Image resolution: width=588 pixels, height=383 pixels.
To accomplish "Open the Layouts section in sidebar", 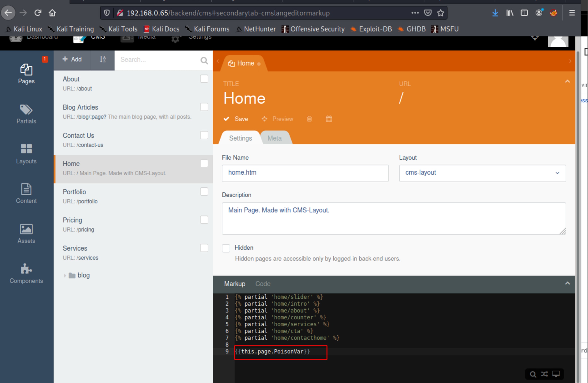I will (26, 154).
